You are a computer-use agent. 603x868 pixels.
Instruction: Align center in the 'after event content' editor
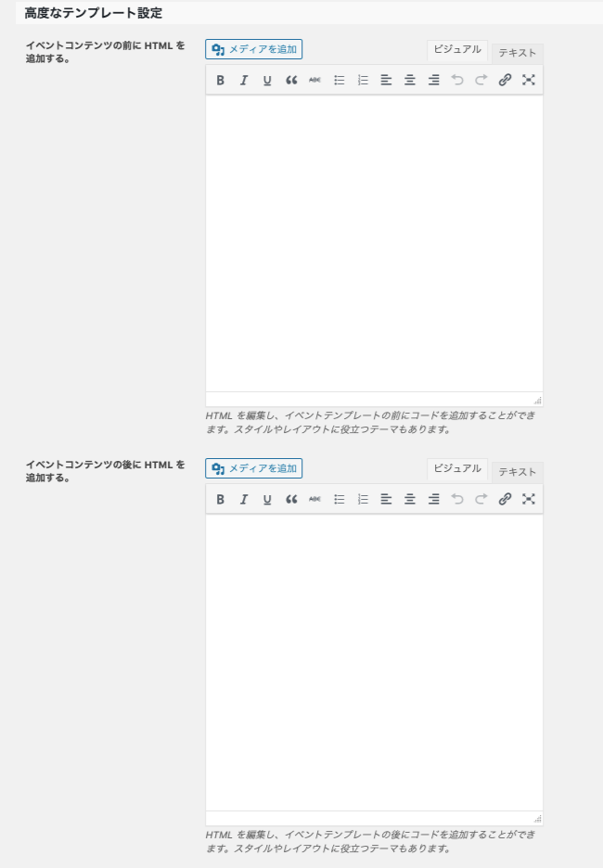410,499
